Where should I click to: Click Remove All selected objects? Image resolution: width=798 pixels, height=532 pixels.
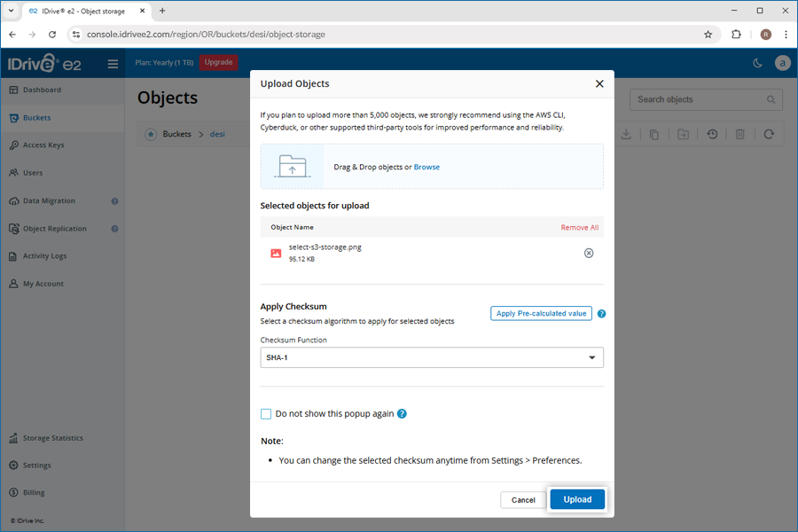pyautogui.click(x=579, y=228)
